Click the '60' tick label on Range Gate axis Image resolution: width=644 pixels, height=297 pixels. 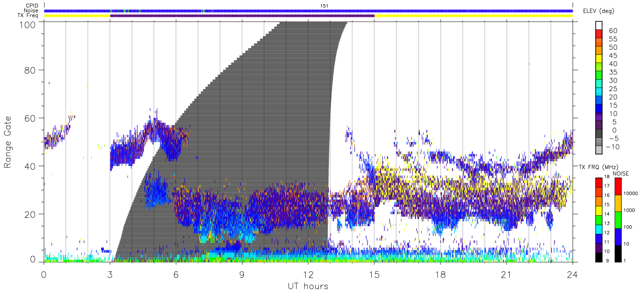tap(31, 118)
